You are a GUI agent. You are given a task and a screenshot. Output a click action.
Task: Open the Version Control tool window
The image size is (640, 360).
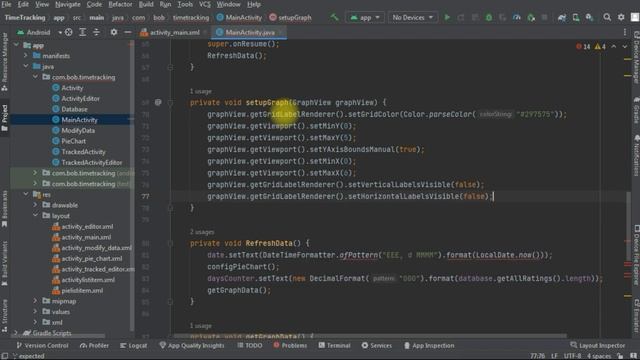(42, 345)
